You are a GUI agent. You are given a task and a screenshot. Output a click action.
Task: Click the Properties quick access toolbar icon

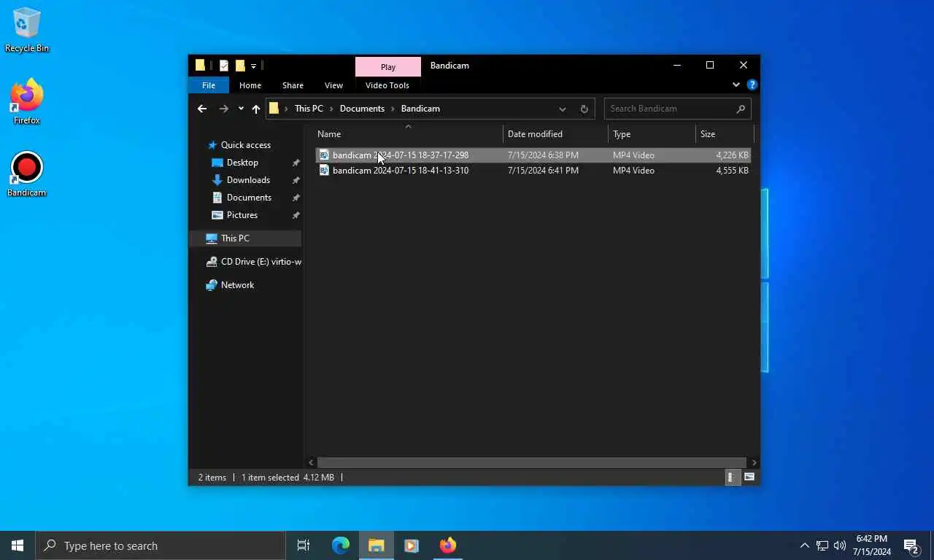pyautogui.click(x=224, y=66)
